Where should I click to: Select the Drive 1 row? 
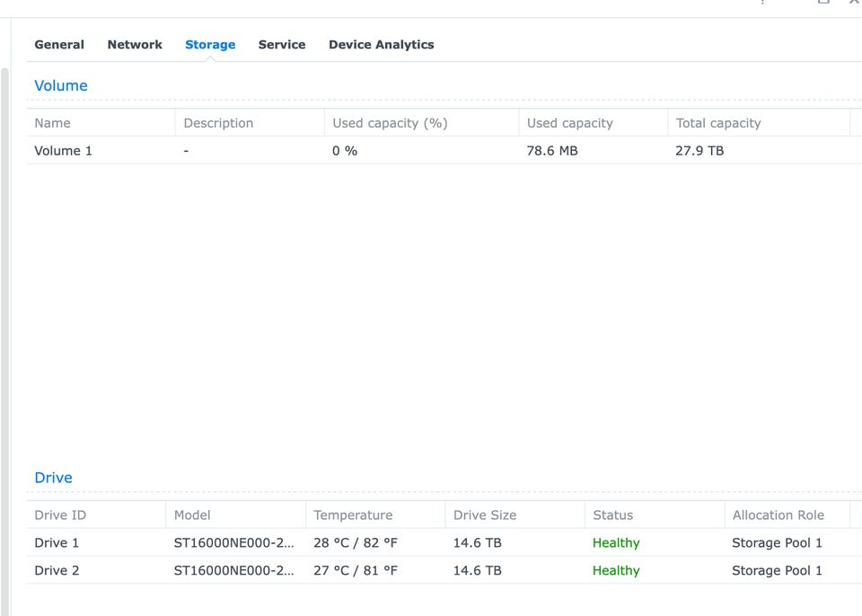[x=57, y=543]
